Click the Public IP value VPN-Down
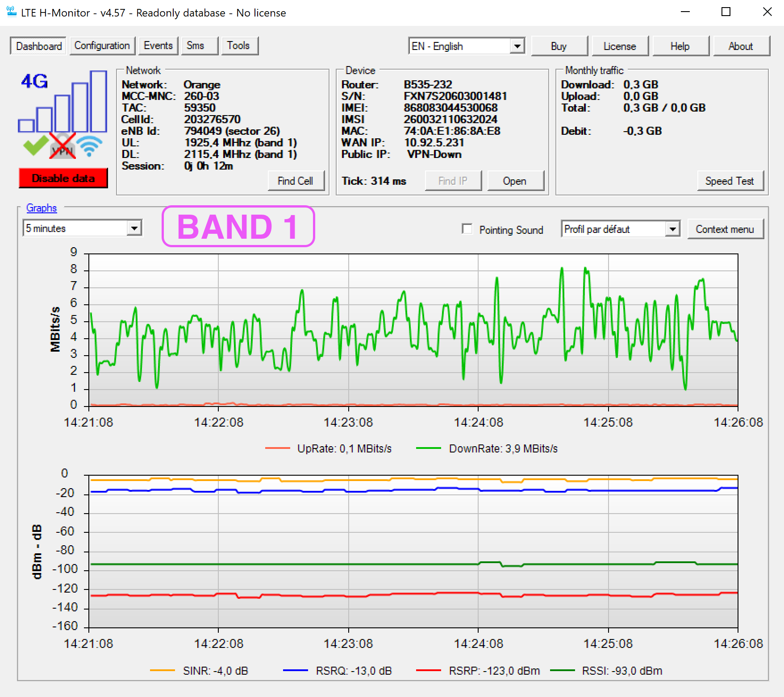The width and height of the screenshot is (784, 697). pos(434,154)
